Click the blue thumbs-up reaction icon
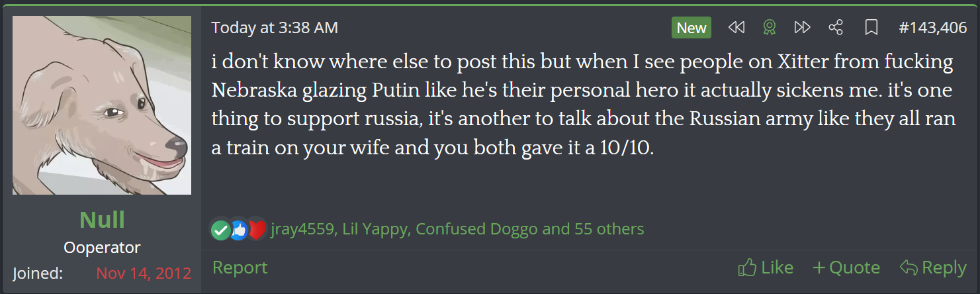Screen dimensions: 980x294 pyautogui.click(x=238, y=230)
